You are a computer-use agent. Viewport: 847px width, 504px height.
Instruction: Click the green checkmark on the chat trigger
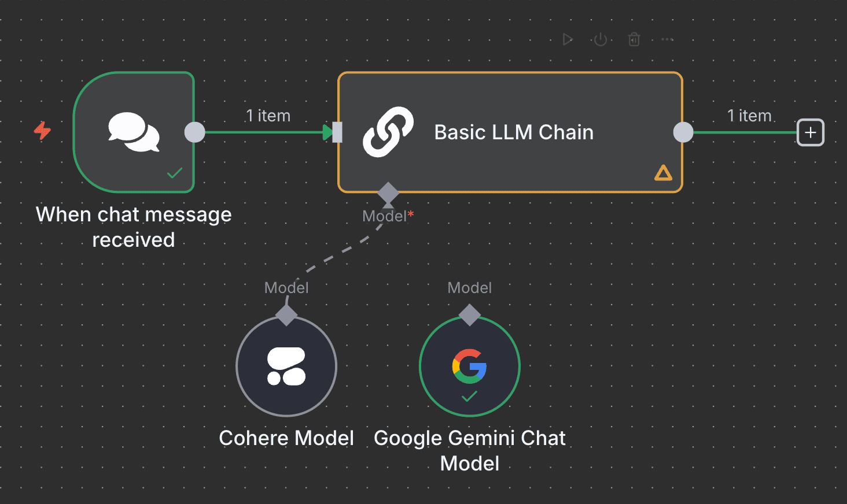(x=174, y=173)
